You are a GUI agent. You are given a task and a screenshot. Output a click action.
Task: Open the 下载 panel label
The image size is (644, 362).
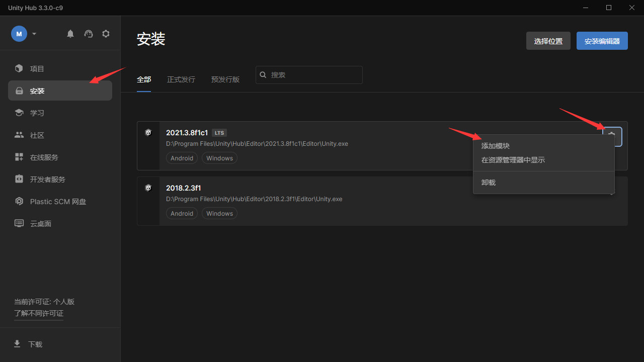click(35, 344)
